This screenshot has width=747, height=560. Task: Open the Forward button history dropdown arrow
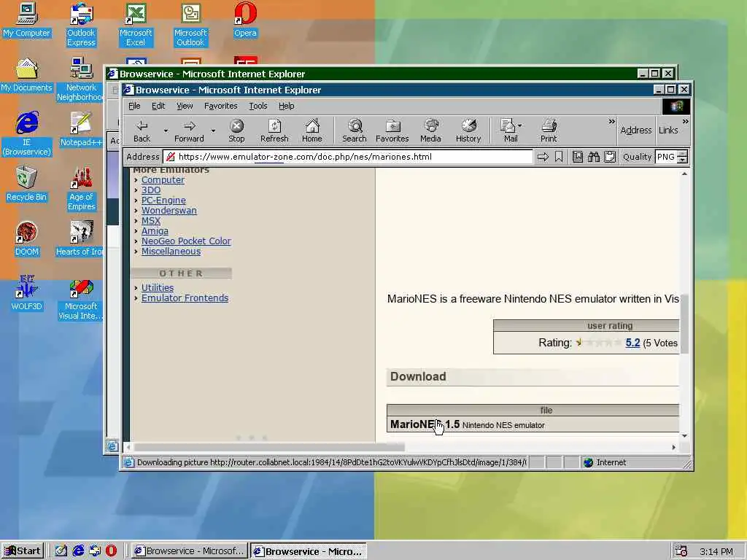point(213,131)
